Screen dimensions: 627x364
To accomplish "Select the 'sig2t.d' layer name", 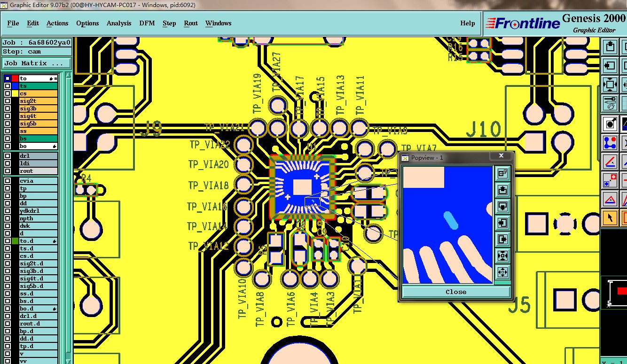I will click(x=38, y=263).
